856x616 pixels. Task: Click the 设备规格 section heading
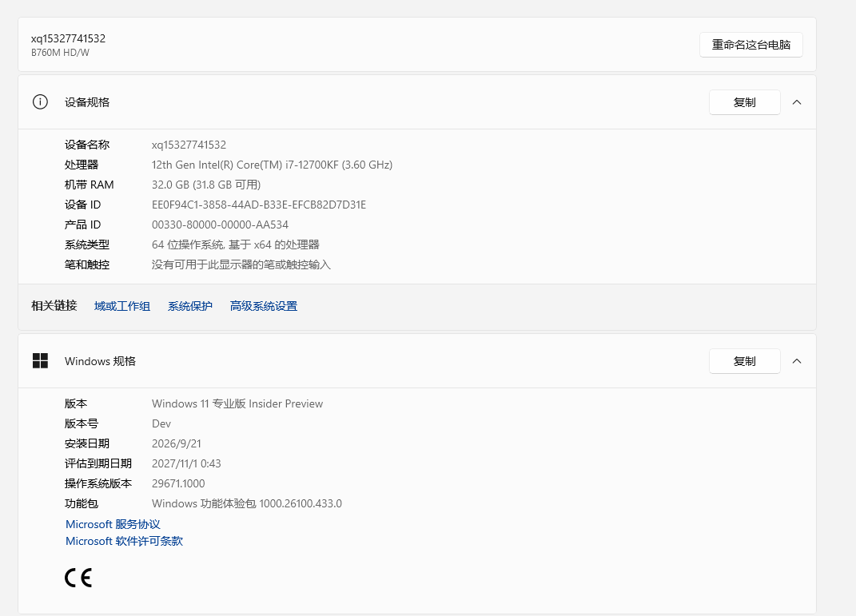click(87, 102)
